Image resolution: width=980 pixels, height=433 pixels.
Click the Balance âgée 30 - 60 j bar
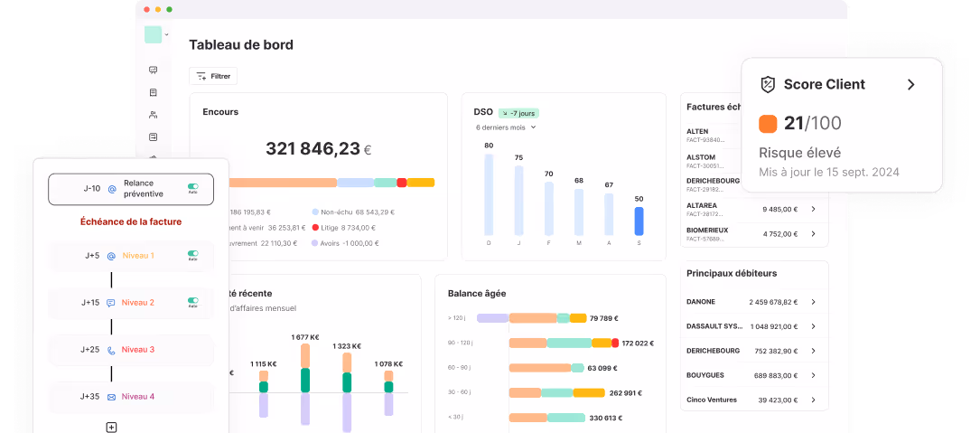557,393
